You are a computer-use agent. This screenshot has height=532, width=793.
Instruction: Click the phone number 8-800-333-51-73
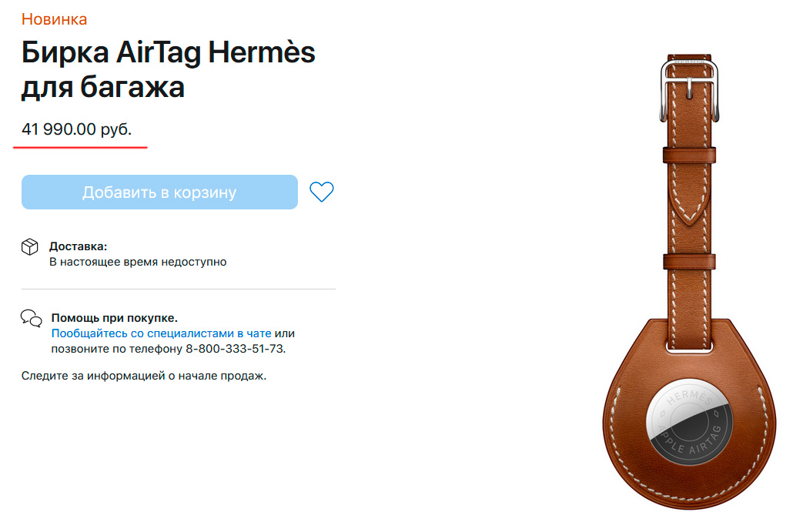(x=235, y=349)
